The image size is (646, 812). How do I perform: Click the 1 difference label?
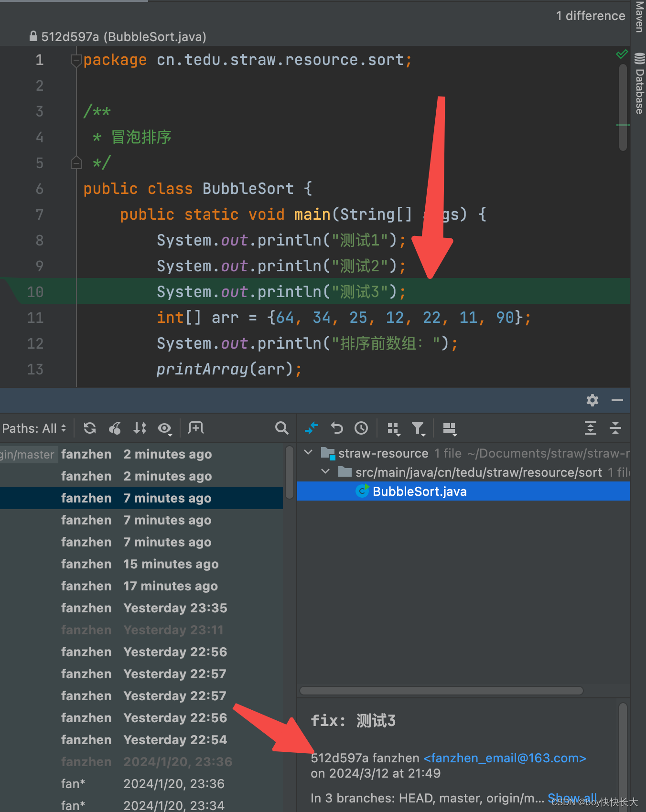[x=591, y=16]
